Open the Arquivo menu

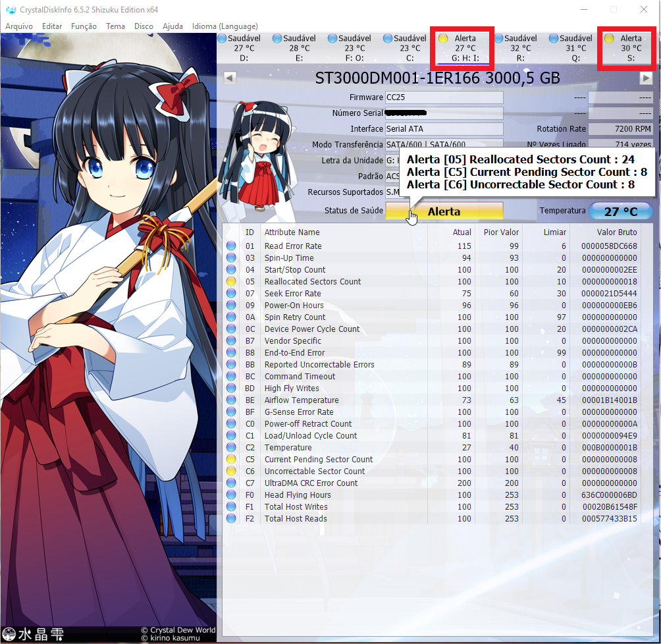(19, 26)
